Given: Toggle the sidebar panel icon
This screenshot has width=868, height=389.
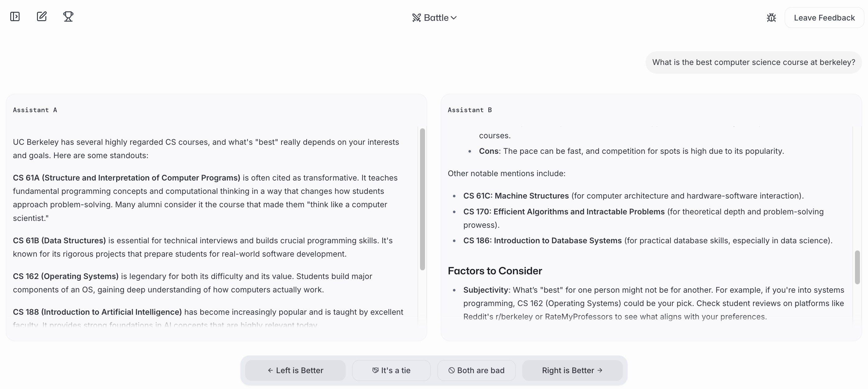Looking at the screenshot, I should click(x=15, y=16).
